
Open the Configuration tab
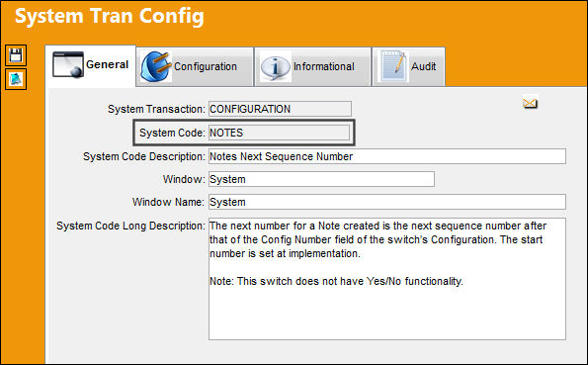pos(195,67)
